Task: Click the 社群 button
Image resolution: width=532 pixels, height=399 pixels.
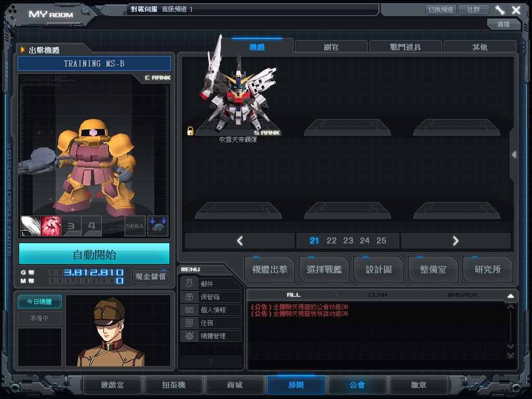Action: click(474, 9)
